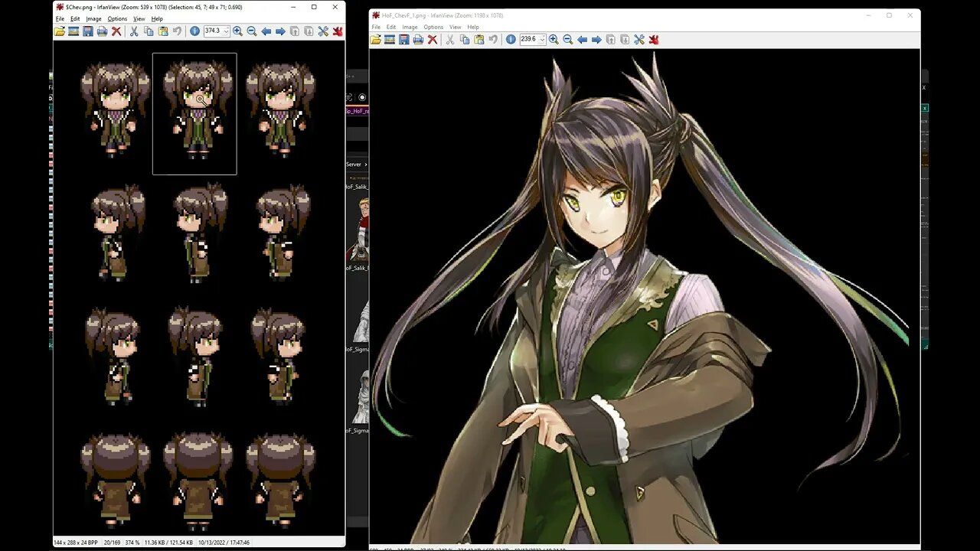Open Edit menu in SChev.png window
The width and height of the screenshot is (980, 551).
pos(75,18)
